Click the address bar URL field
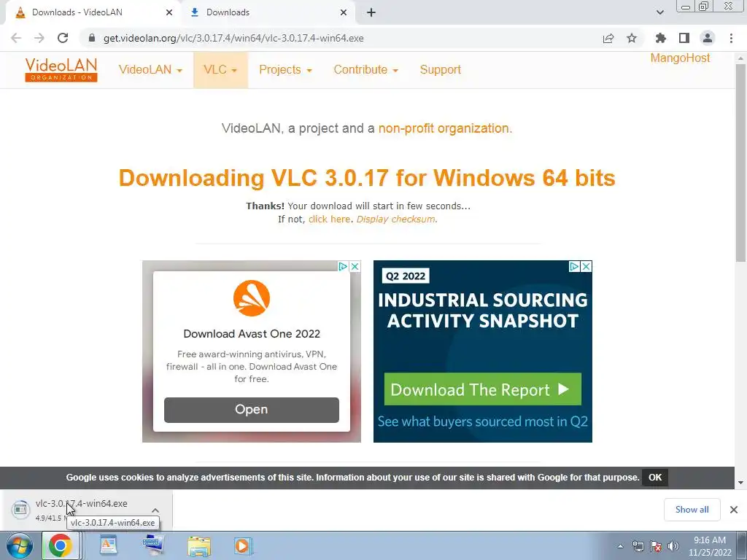The image size is (747, 560). click(x=343, y=38)
